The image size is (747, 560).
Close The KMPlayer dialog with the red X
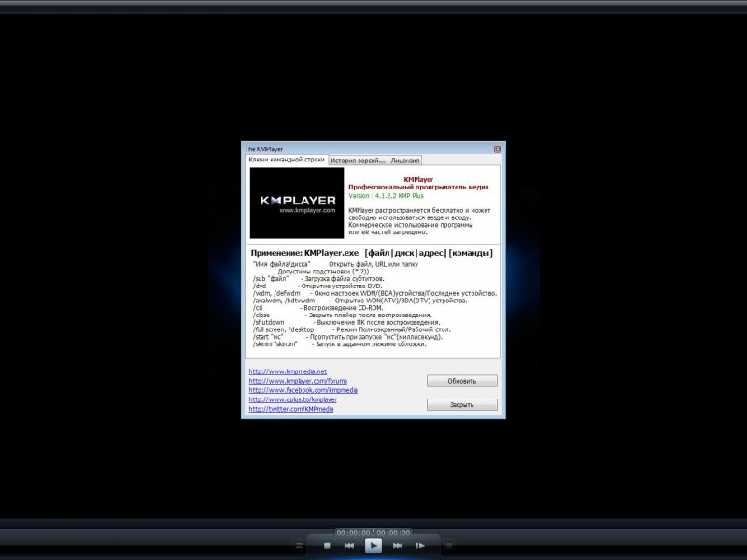498,149
